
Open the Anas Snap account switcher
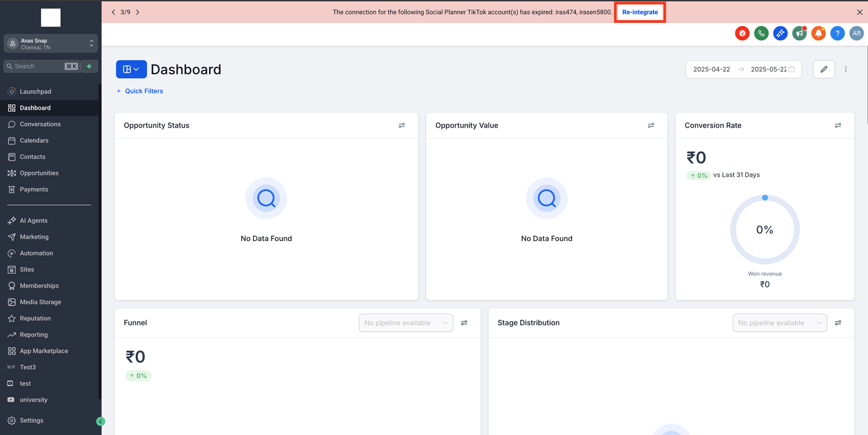[51, 43]
